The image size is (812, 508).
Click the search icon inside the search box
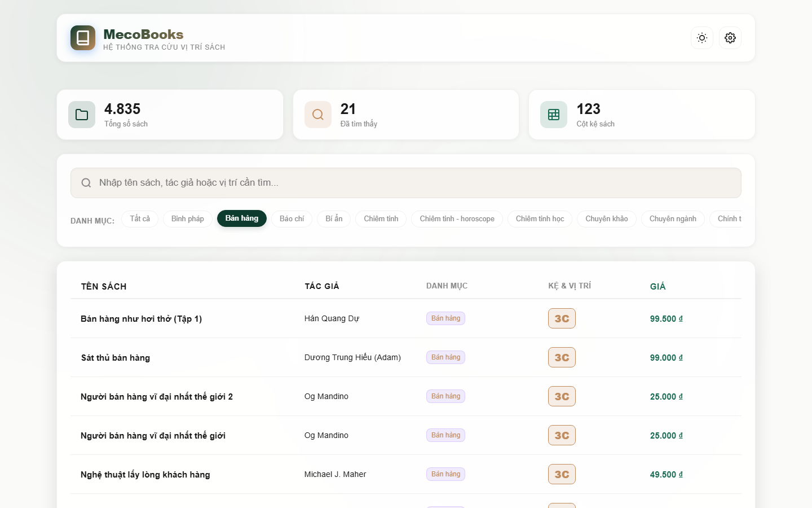coord(86,183)
